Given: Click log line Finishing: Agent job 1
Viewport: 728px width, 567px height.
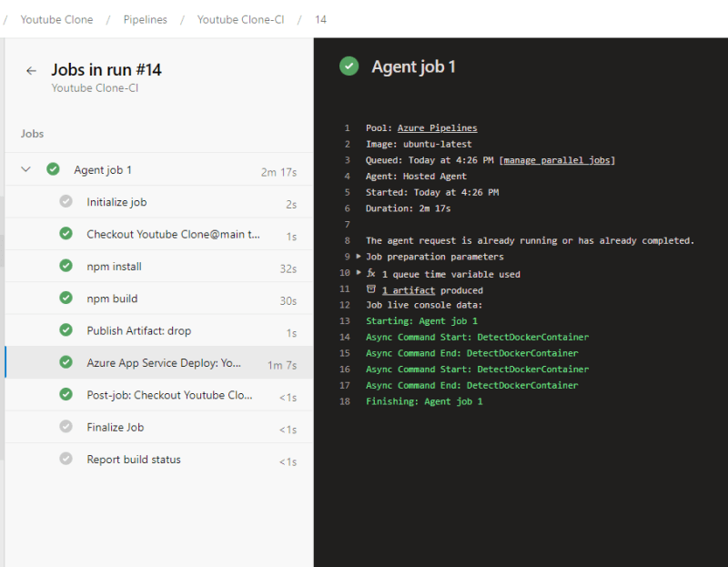Looking at the screenshot, I should pos(424,401).
